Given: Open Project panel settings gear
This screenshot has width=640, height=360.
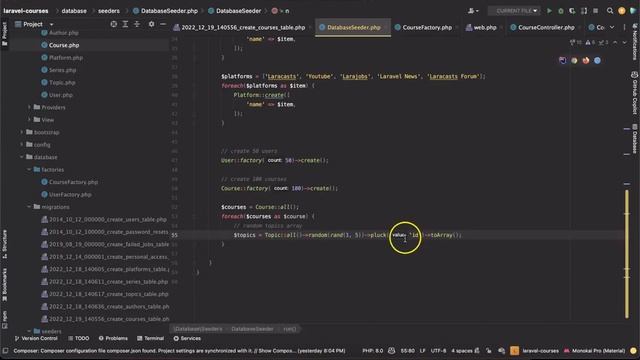Looking at the screenshot, I should point(151,24).
